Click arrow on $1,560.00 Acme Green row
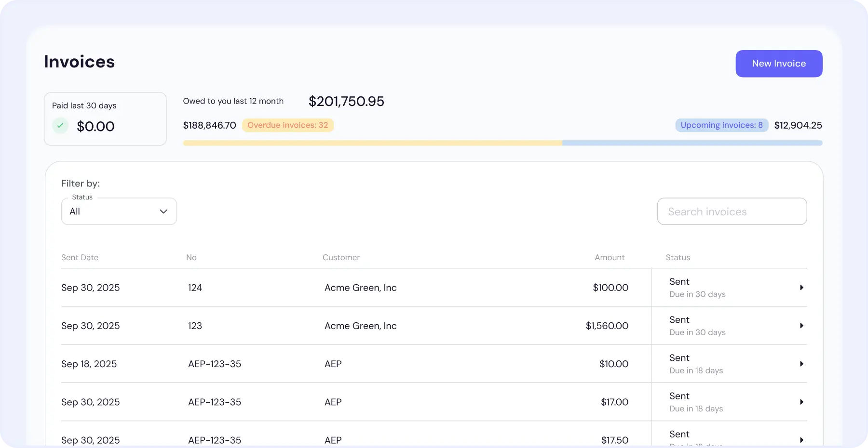The image size is (868, 448). pyautogui.click(x=801, y=326)
